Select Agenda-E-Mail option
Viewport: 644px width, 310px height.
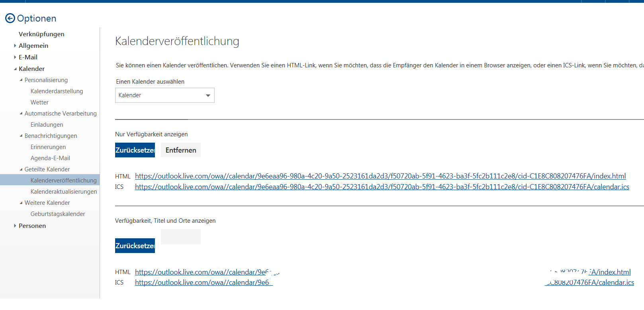[x=50, y=158]
